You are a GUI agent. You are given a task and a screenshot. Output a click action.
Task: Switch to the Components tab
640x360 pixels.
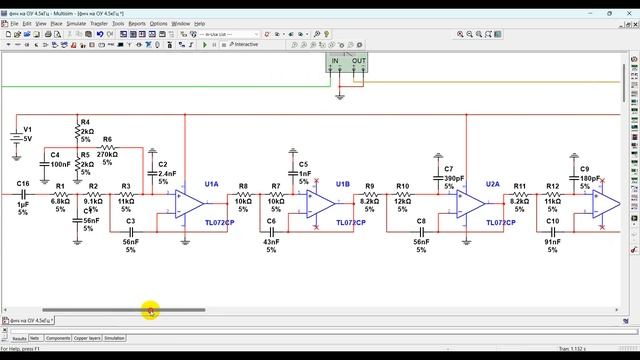(x=58, y=338)
